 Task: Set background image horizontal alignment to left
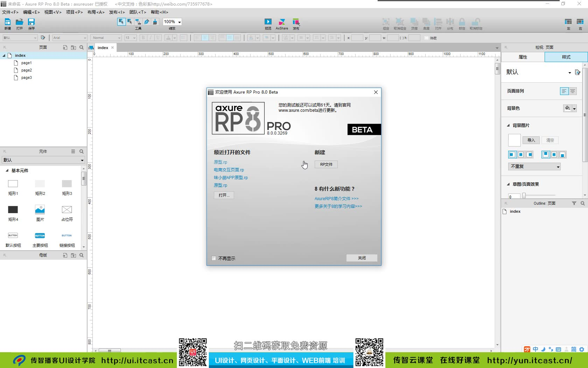(x=512, y=155)
